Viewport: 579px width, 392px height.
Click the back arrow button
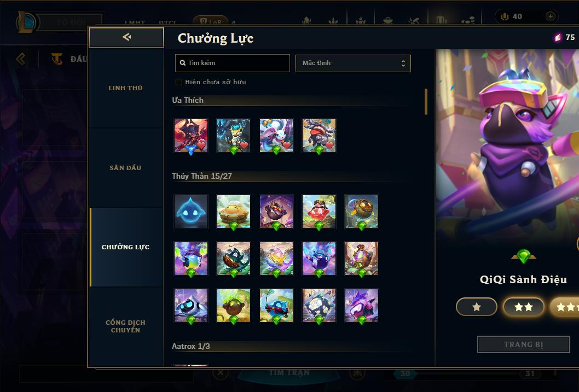pyautogui.click(x=126, y=37)
